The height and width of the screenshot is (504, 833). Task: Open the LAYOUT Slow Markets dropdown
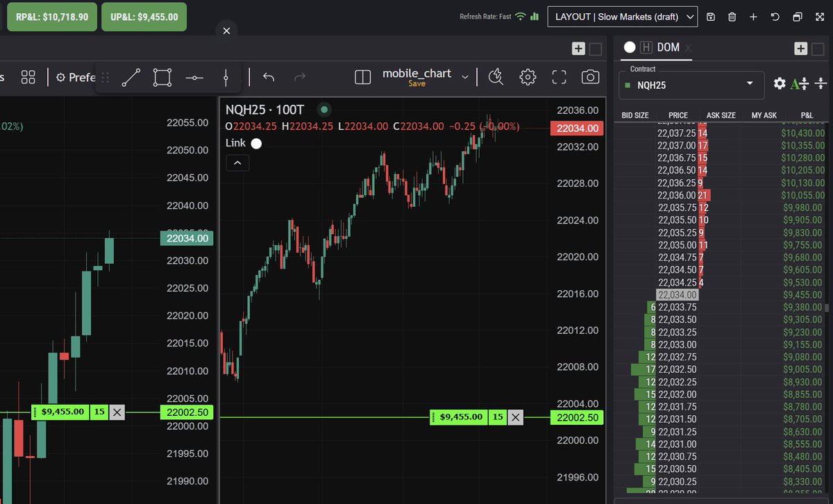[x=622, y=17]
